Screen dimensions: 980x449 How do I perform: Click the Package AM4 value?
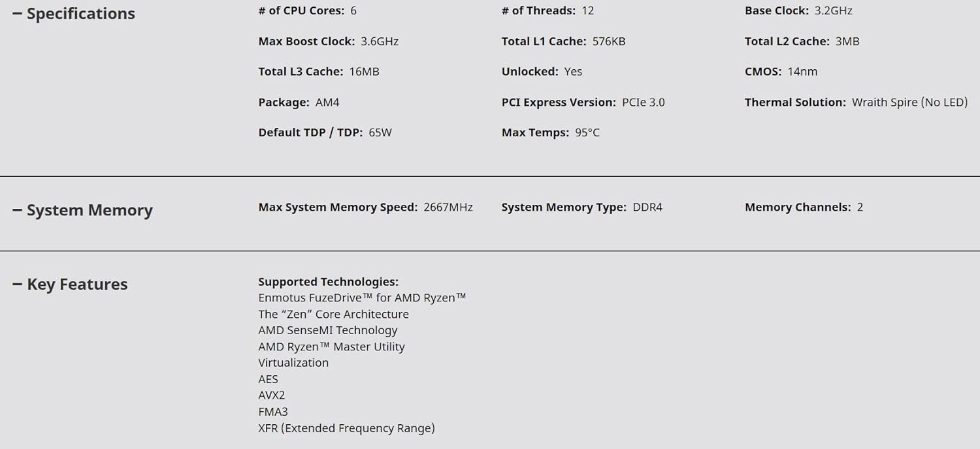[x=327, y=102]
